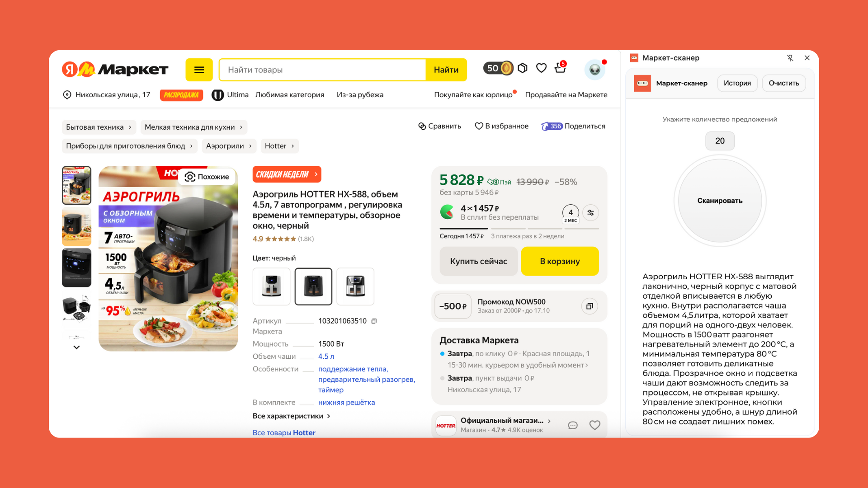The image size is (868, 488).
Task: Open the История tab in scanner
Action: [x=737, y=83]
